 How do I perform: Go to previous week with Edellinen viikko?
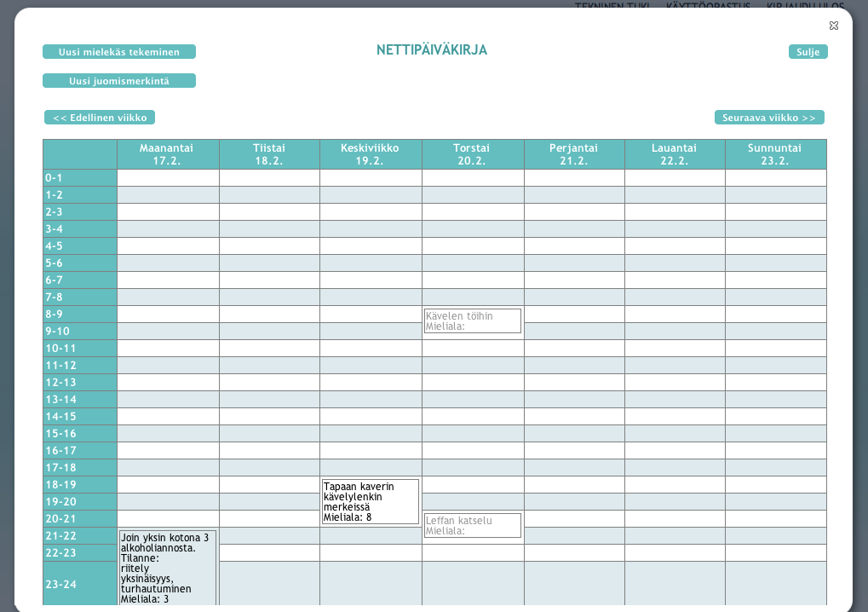tap(100, 118)
